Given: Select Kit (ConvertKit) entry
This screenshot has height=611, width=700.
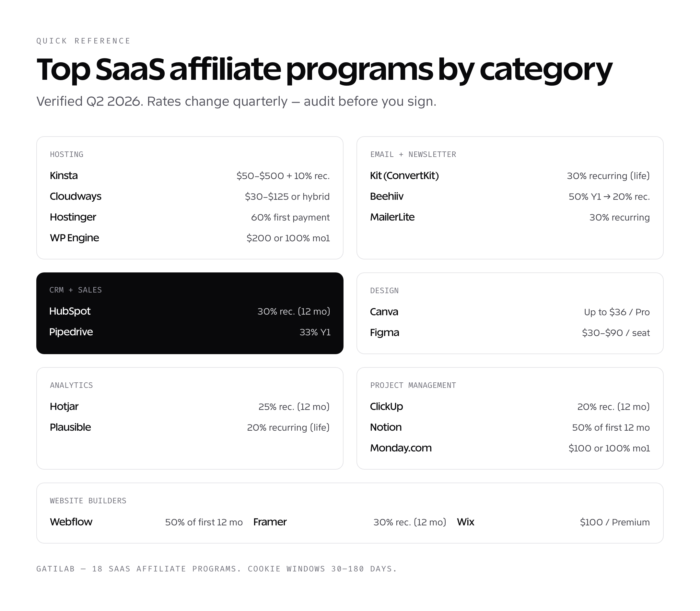Looking at the screenshot, I should point(404,175).
